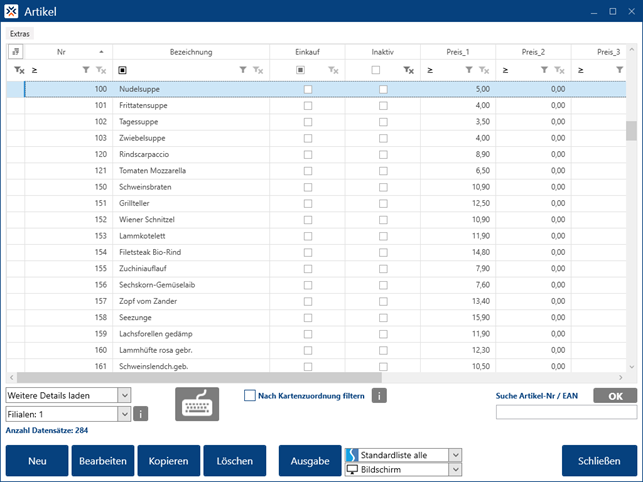Clear the filter in Bezeichnung column

point(259,71)
